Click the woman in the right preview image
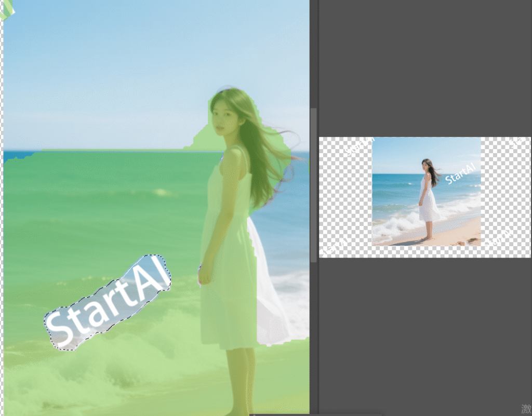Image resolution: width=532 pixels, height=416 pixels. (428, 197)
